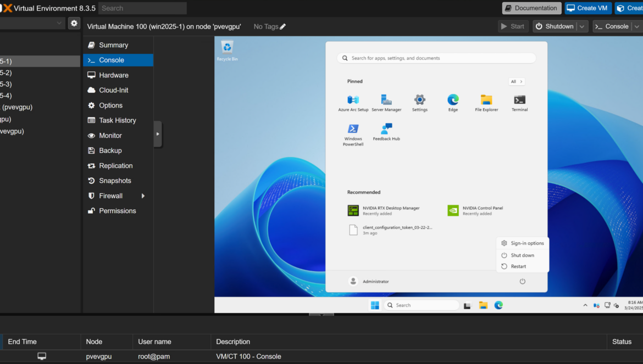
Task: Click the Windows Start button in taskbar
Action: 375,305
